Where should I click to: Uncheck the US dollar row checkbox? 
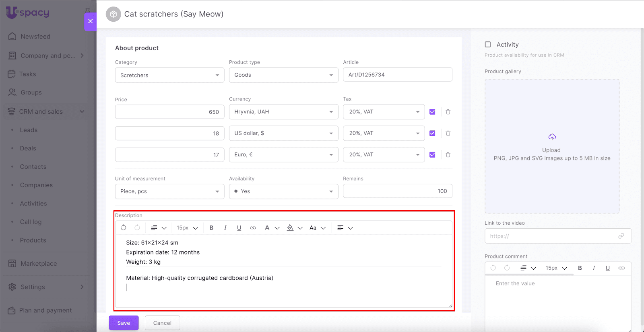pyautogui.click(x=432, y=133)
